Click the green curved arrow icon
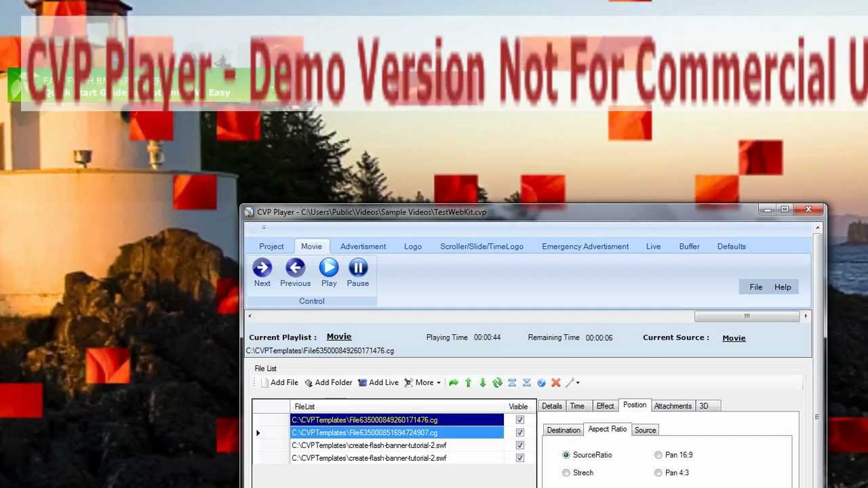This screenshot has height=488, width=868. pyautogui.click(x=454, y=383)
